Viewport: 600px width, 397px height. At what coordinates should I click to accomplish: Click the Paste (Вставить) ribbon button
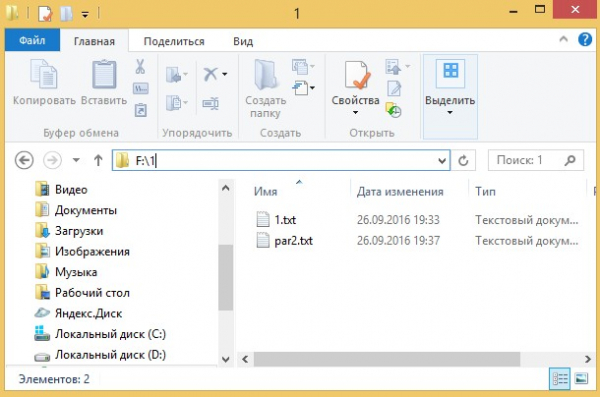104,82
